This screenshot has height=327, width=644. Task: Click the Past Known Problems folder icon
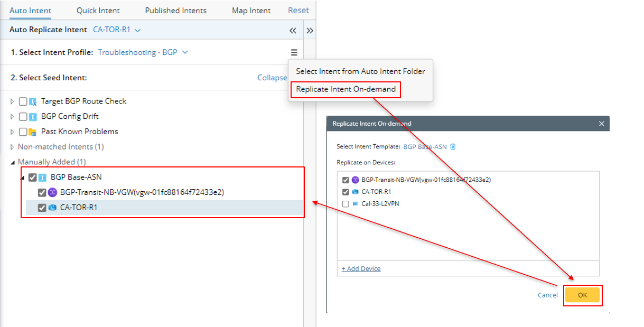(x=33, y=132)
